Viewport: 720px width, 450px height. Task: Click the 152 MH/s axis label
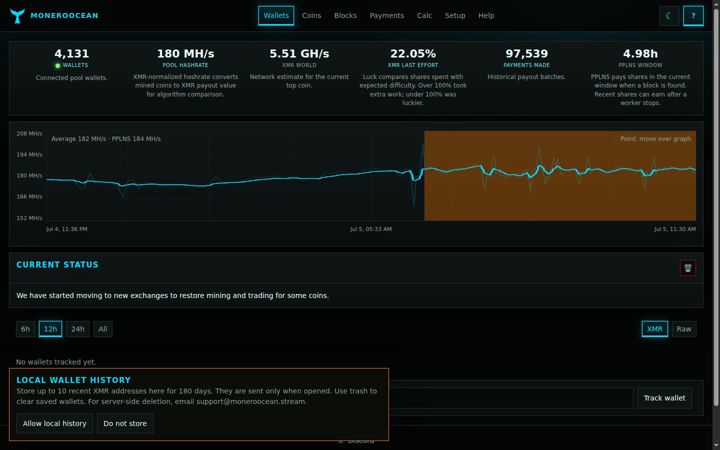tap(29, 218)
